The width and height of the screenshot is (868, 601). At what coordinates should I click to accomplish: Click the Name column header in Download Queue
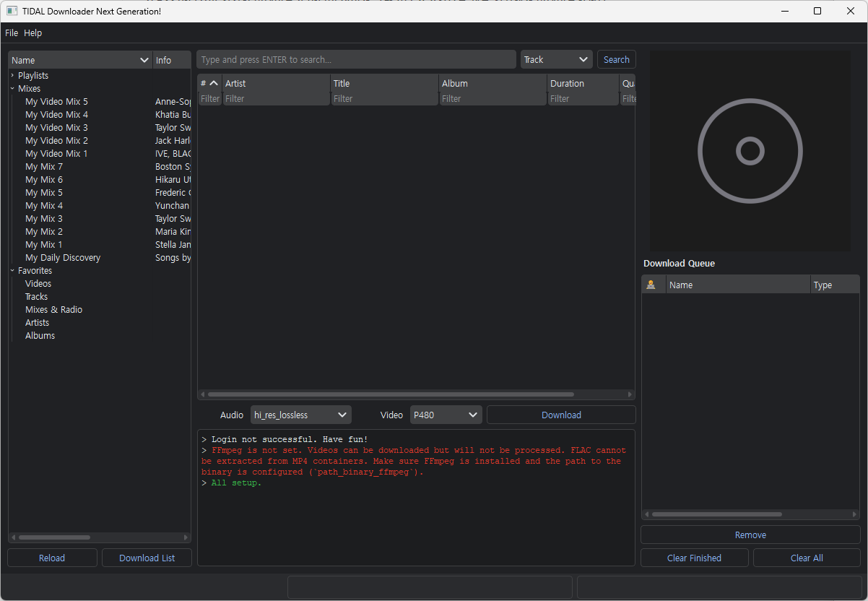click(x=738, y=285)
